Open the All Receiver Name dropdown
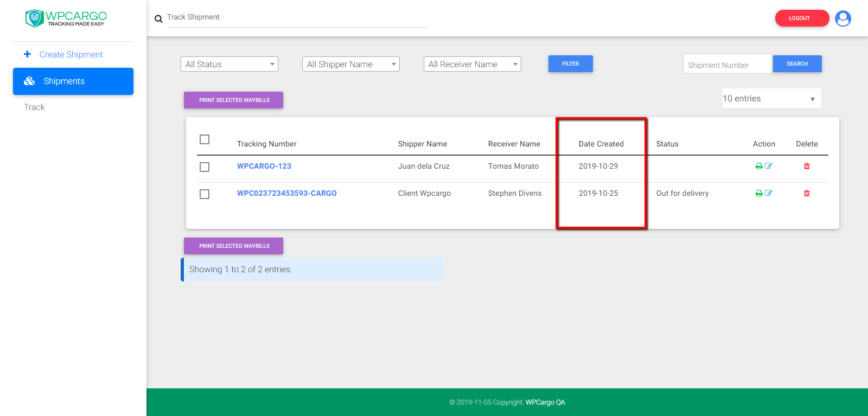The height and width of the screenshot is (416, 868). (x=473, y=64)
